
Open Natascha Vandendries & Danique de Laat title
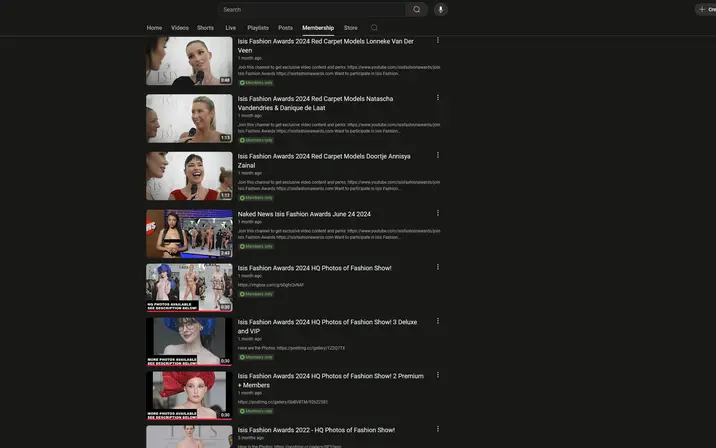click(x=315, y=103)
